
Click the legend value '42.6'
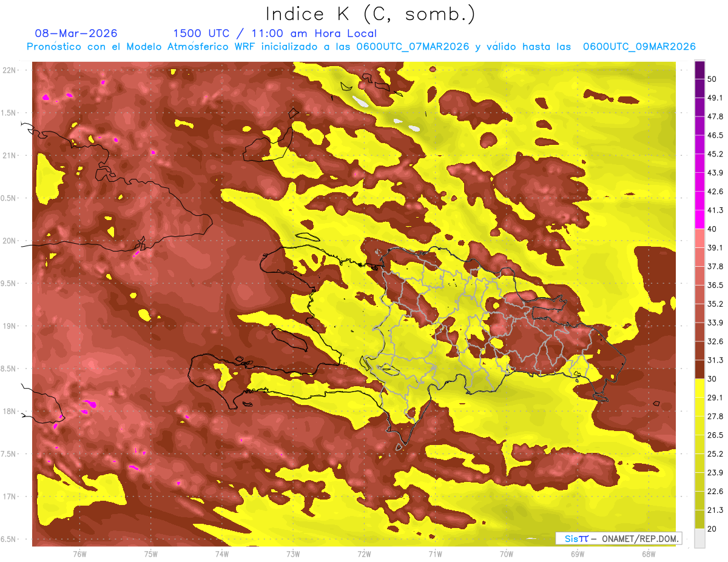715,192
